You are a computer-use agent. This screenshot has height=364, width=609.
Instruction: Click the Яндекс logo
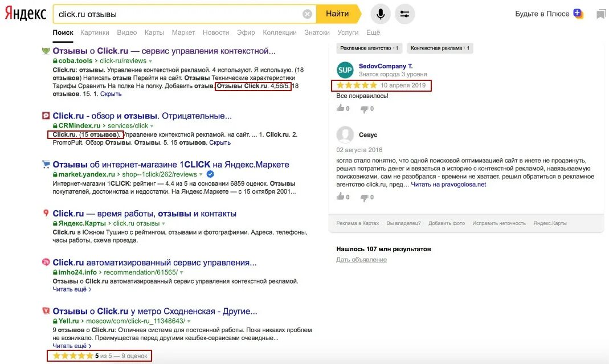coord(26,14)
